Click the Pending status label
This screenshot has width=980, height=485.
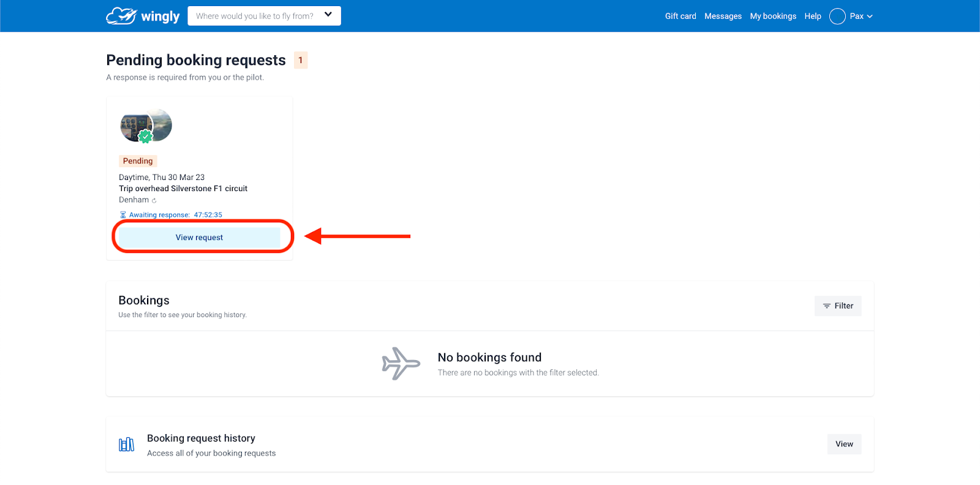138,161
